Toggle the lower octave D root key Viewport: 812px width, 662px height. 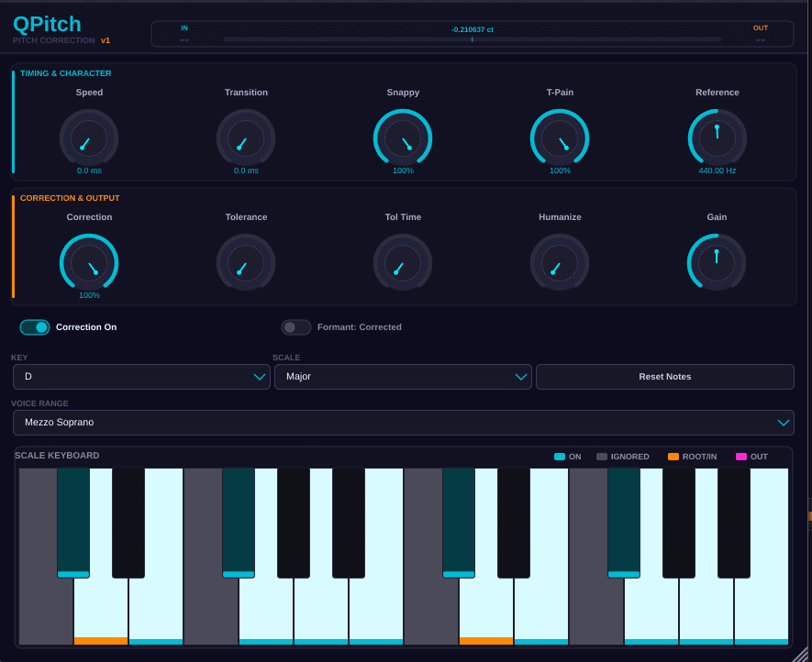(101, 611)
